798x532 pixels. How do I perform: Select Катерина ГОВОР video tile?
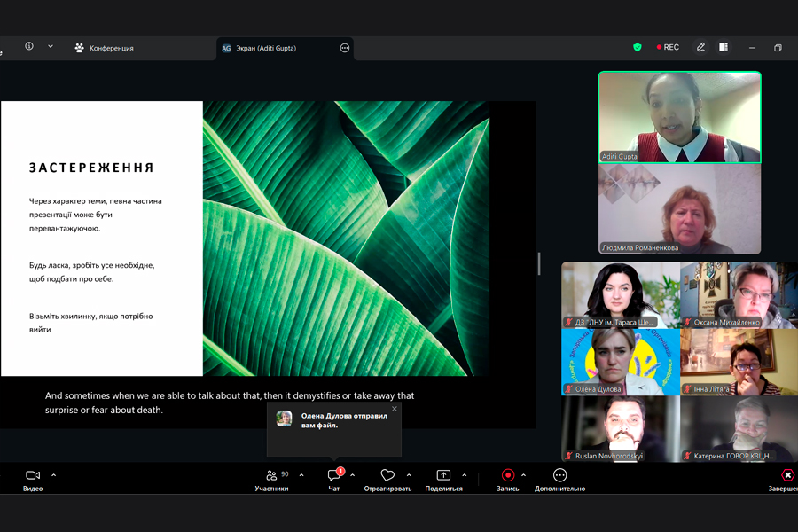pos(739,428)
